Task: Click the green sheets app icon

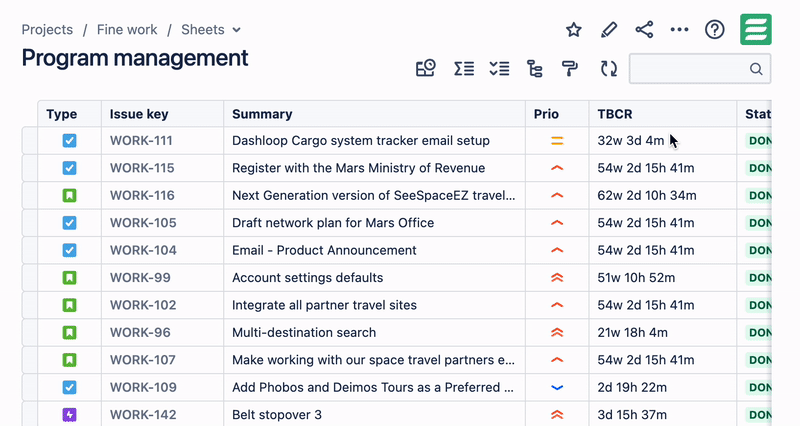Action: click(756, 30)
